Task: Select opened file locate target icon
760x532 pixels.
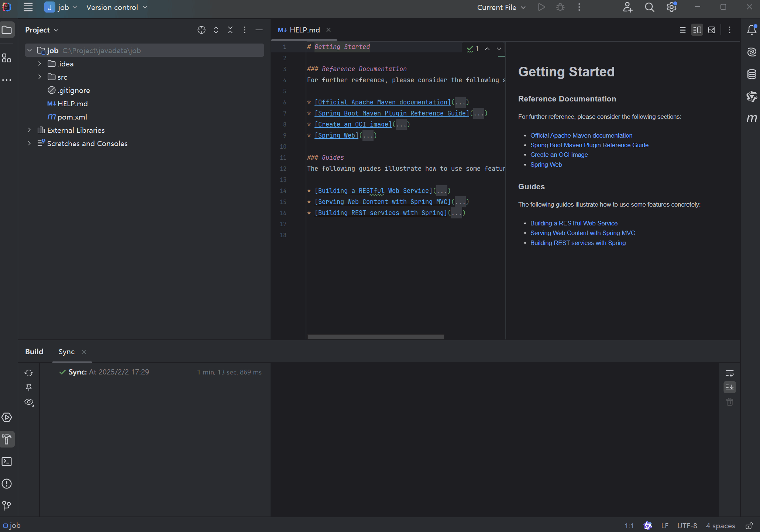Action: coord(202,30)
